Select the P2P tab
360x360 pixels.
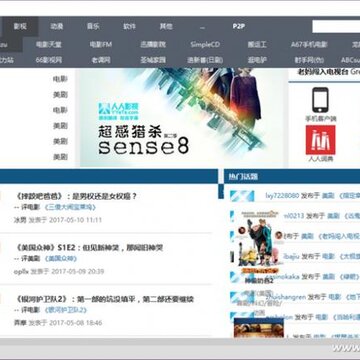click(239, 26)
